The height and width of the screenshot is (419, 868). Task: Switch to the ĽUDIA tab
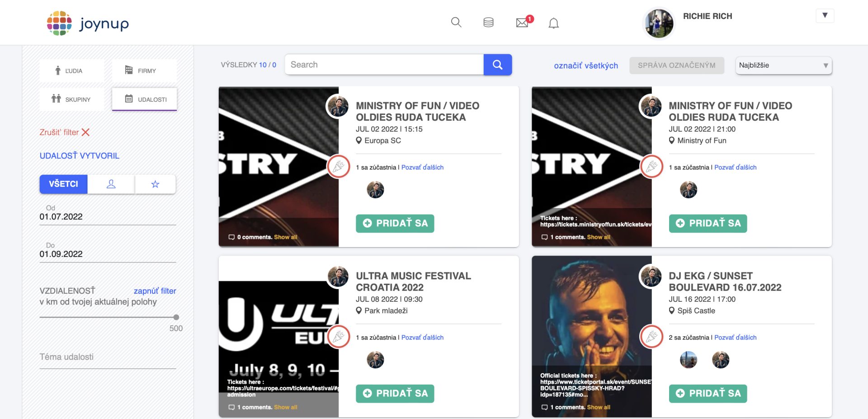click(72, 71)
